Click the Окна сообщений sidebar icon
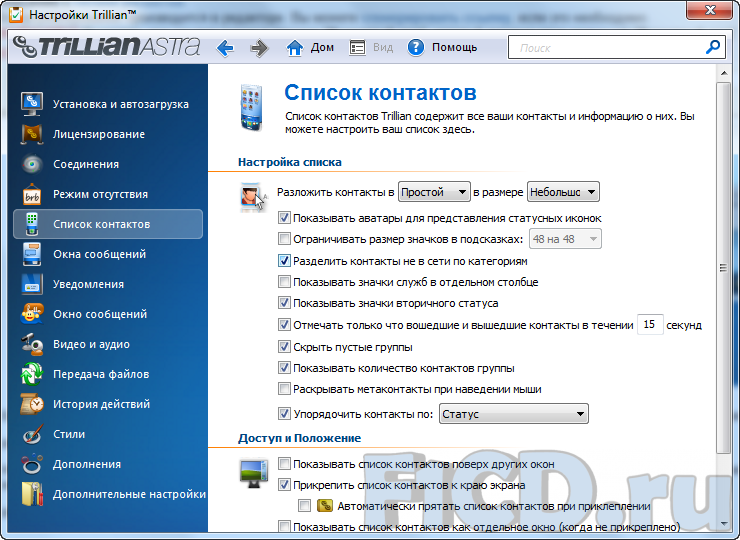The width and height of the screenshot is (740, 540). 32,254
